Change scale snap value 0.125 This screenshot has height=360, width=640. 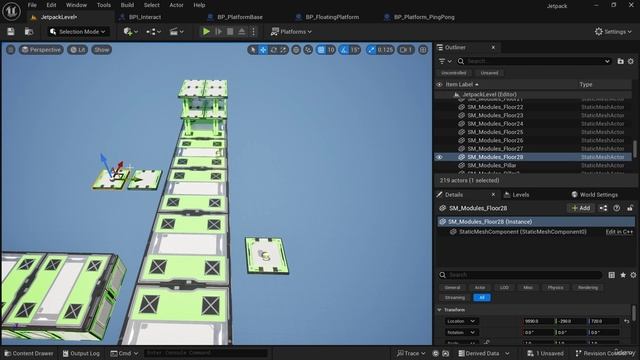(385, 50)
